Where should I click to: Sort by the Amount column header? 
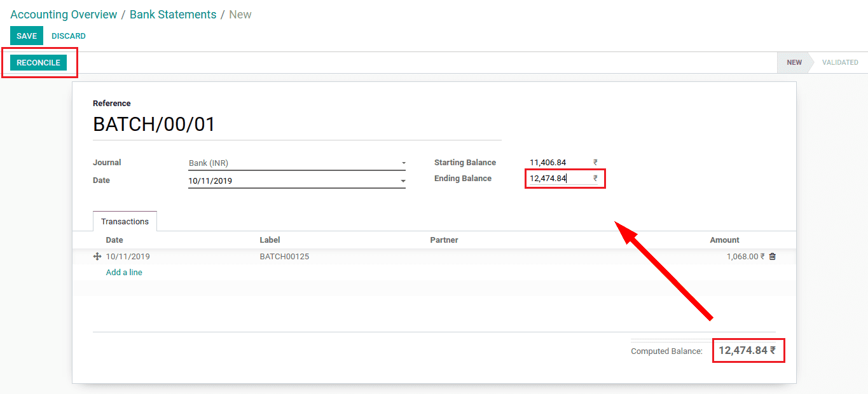coord(724,240)
